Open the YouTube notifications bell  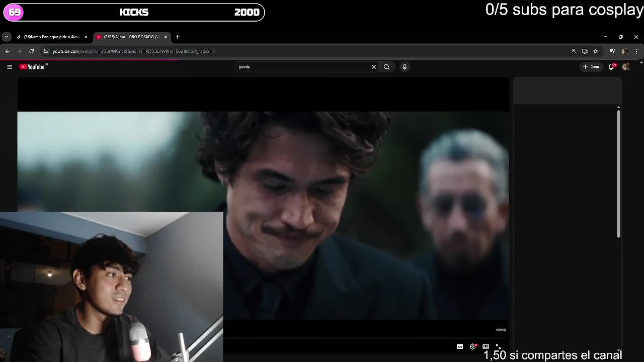(x=611, y=66)
